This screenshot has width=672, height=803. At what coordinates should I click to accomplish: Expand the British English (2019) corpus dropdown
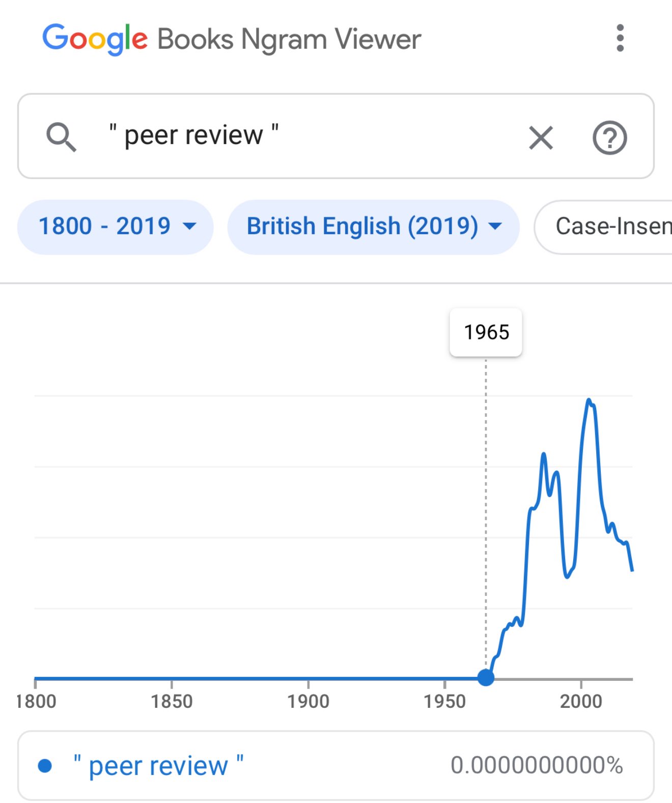pos(373,226)
